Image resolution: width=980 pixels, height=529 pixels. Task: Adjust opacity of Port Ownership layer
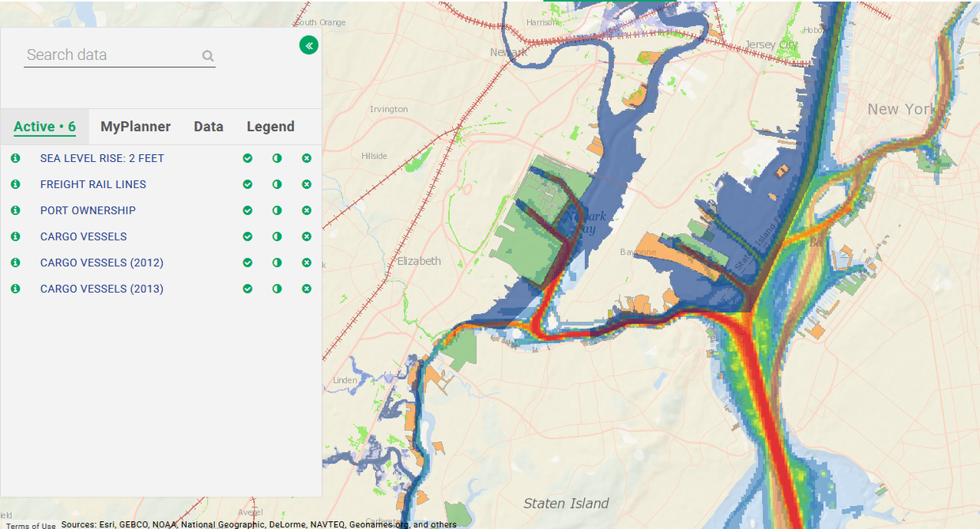point(277,210)
